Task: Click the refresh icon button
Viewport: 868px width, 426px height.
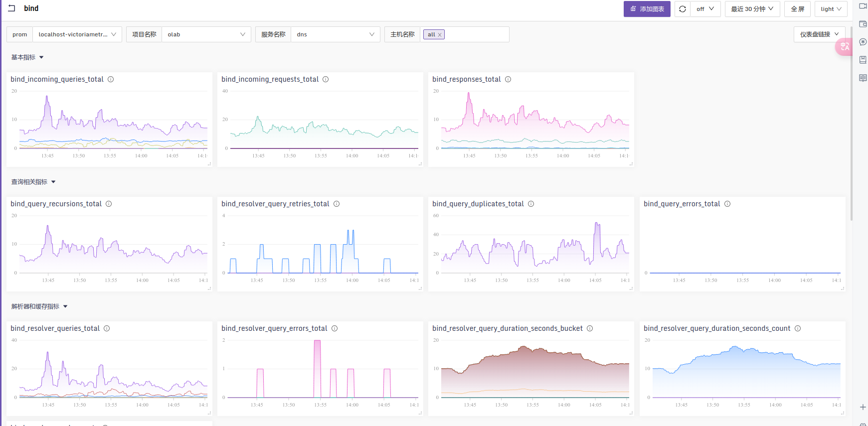Action: pos(683,9)
